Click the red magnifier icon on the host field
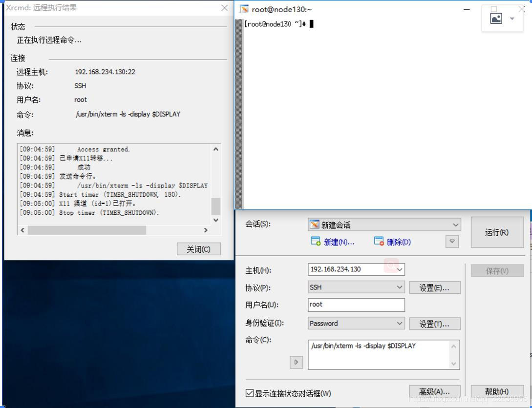This screenshot has width=532, height=408. (x=392, y=266)
